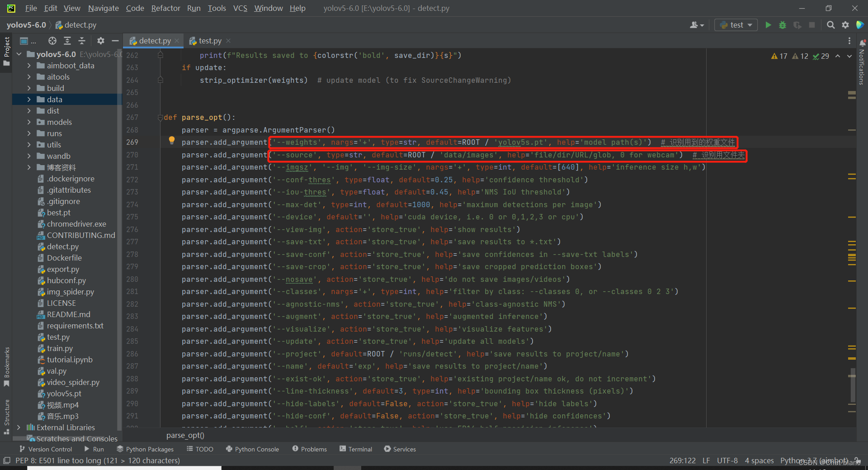Jump to previous highlighted error arrow

[838, 56]
